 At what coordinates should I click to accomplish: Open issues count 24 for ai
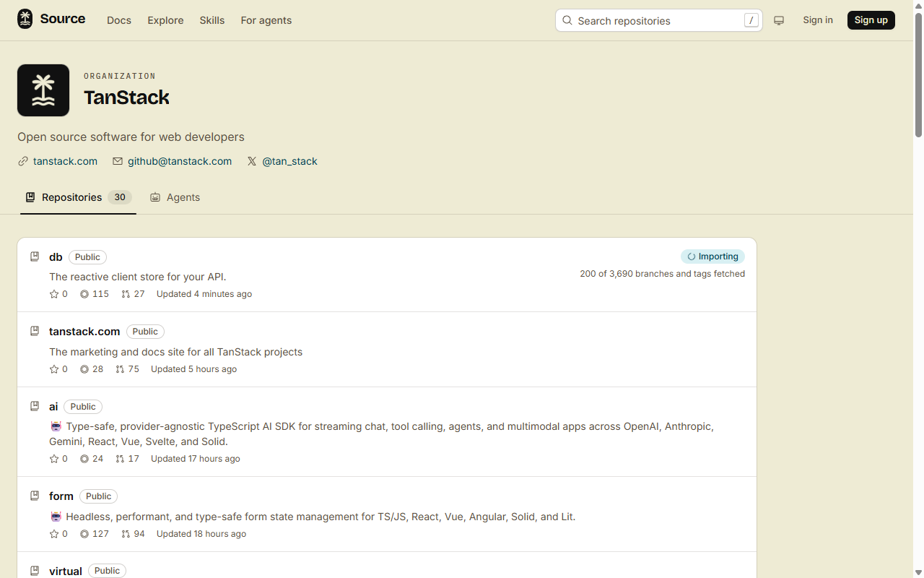pos(92,459)
